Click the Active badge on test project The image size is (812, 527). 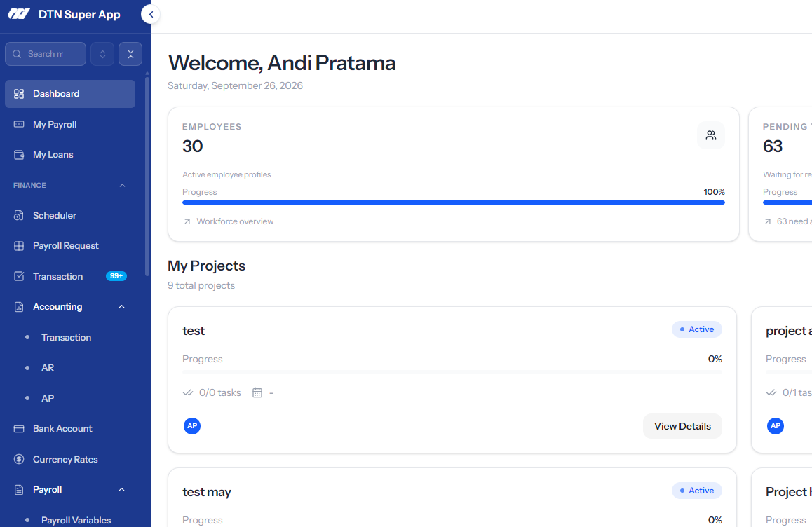click(697, 329)
